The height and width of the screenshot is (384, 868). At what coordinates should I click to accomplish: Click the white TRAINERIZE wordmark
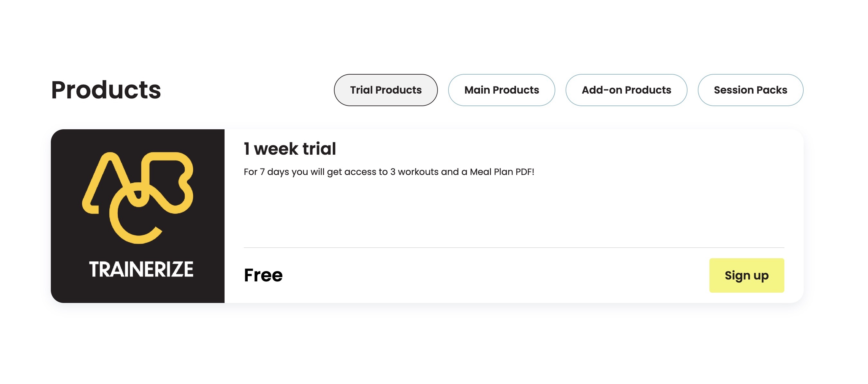click(141, 269)
